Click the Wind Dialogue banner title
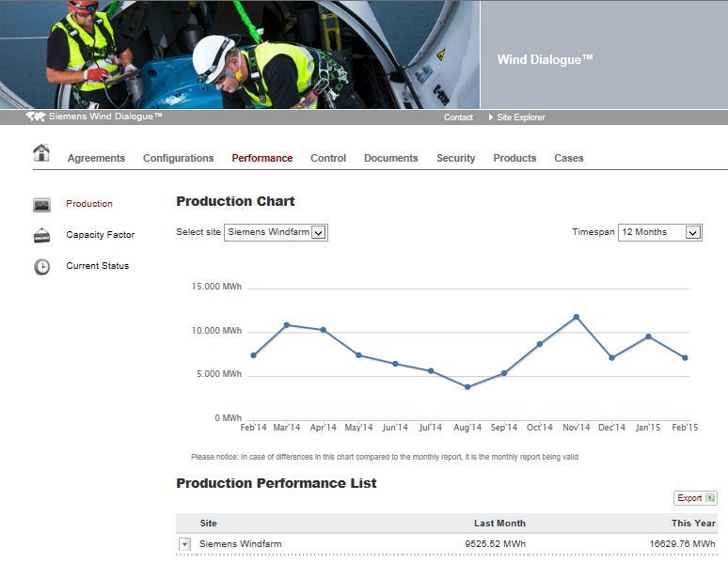This screenshot has height=563, width=728. 545,59
